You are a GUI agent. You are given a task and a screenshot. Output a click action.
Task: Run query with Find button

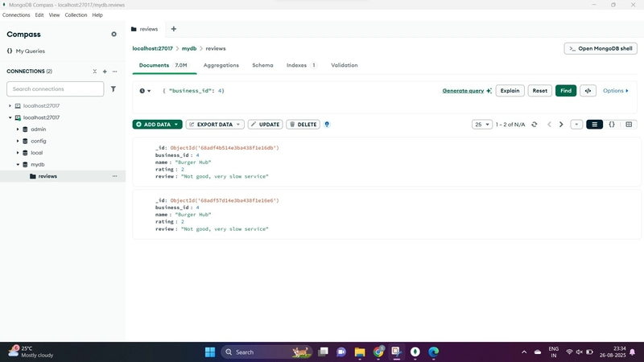566,91
